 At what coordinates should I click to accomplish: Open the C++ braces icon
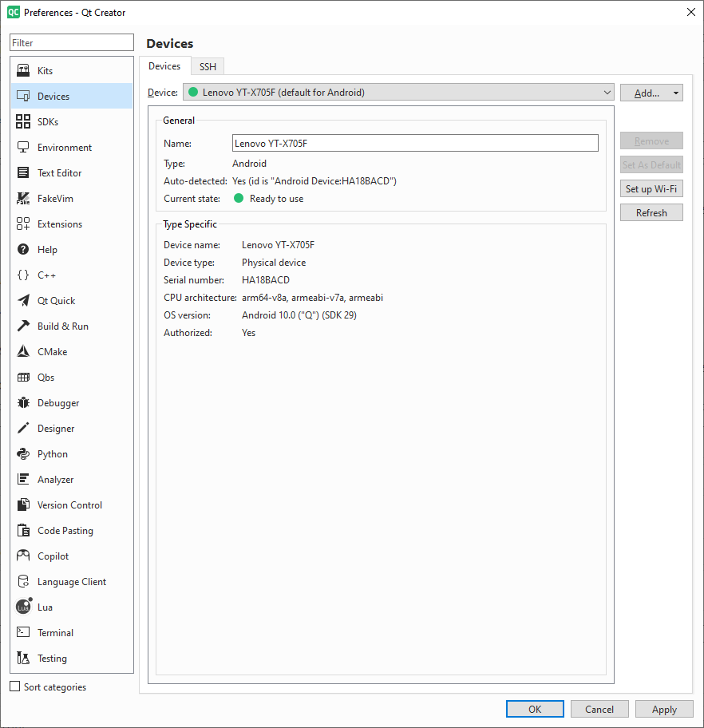click(x=23, y=275)
